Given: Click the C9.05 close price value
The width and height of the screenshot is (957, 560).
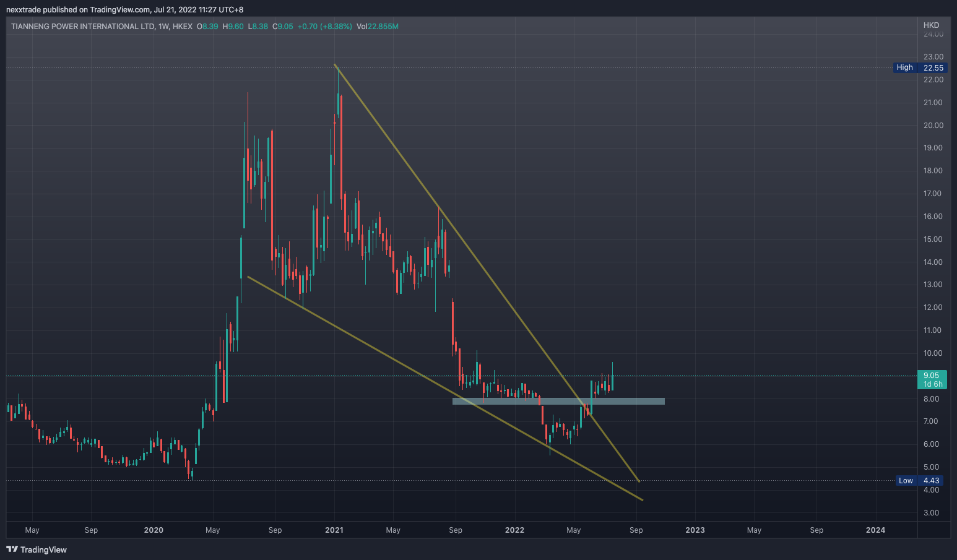Looking at the screenshot, I should coord(282,27).
